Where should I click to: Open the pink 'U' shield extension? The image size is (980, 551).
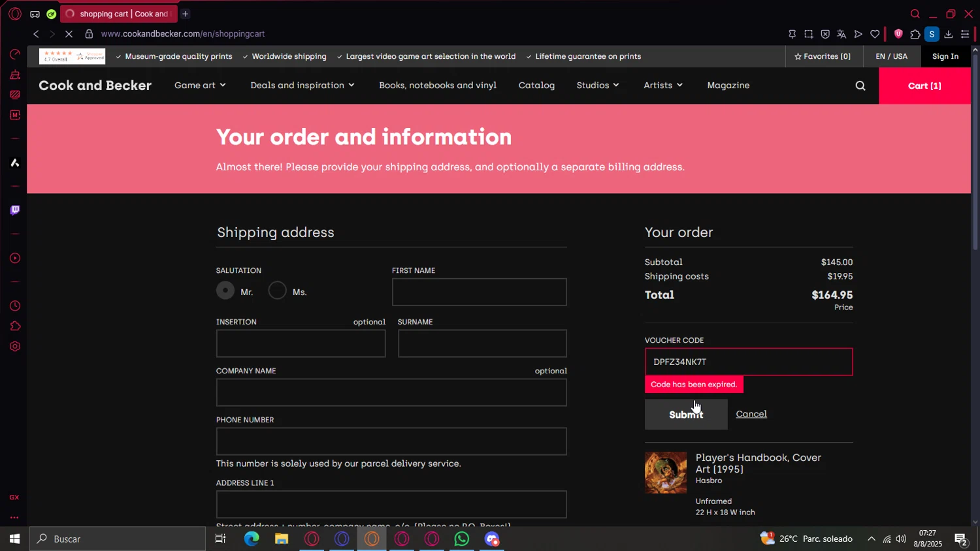click(x=898, y=34)
